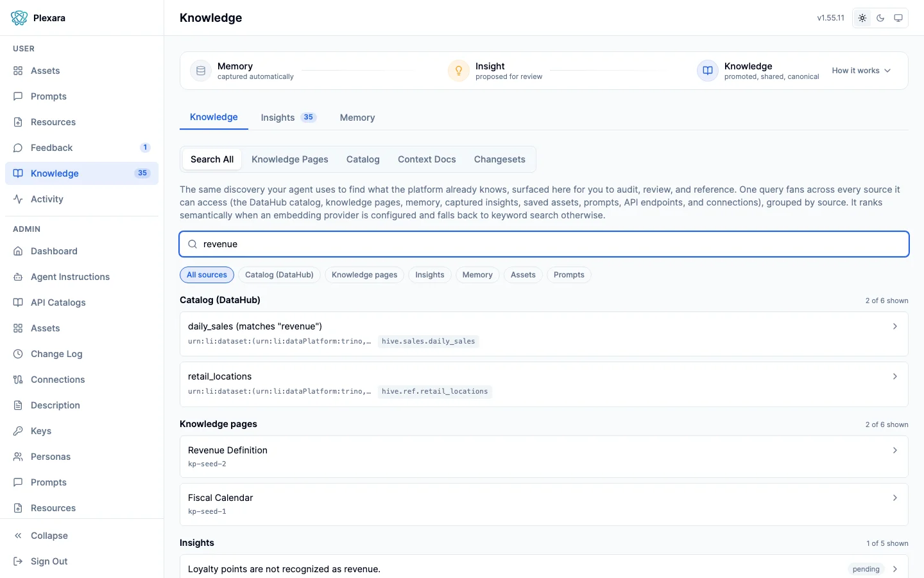This screenshot has width=924, height=578.
Task: Select Changesets sub-tab
Action: (x=500, y=159)
